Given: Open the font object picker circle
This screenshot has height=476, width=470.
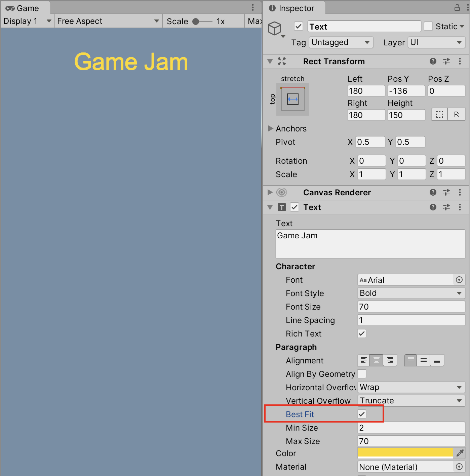Looking at the screenshot, I should pyautogui.click(x=459, y=280).
